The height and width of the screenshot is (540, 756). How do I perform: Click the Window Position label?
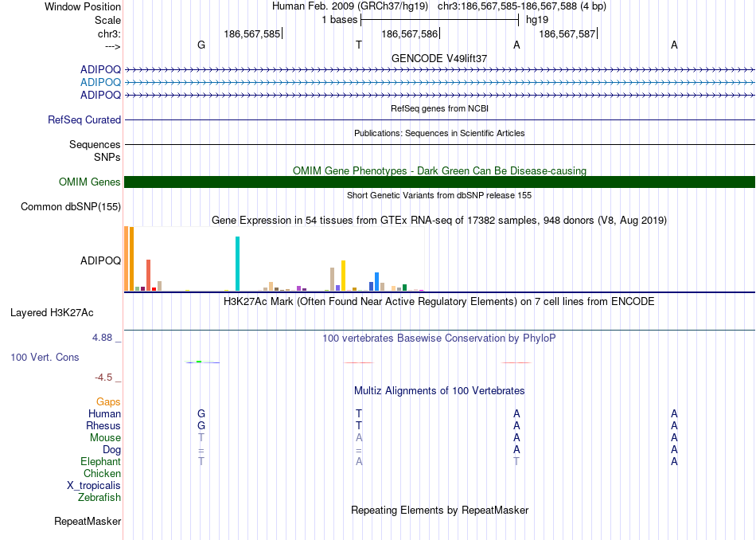[x=83, y=6]
